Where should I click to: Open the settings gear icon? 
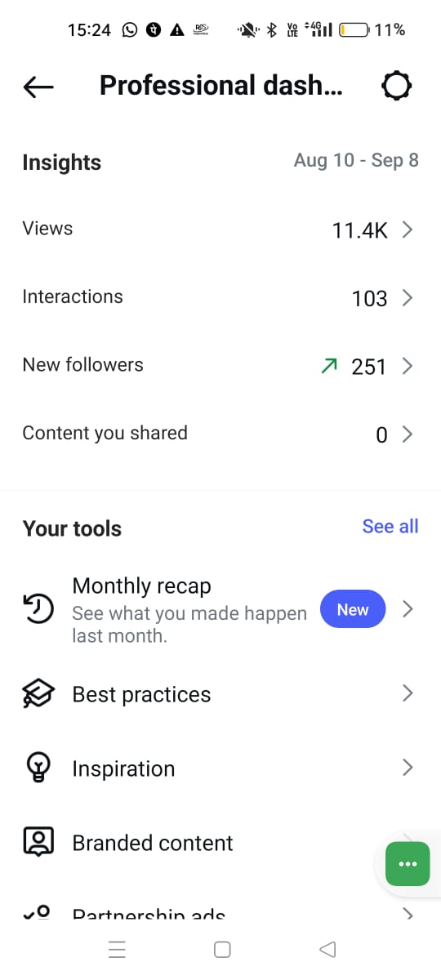397,86
